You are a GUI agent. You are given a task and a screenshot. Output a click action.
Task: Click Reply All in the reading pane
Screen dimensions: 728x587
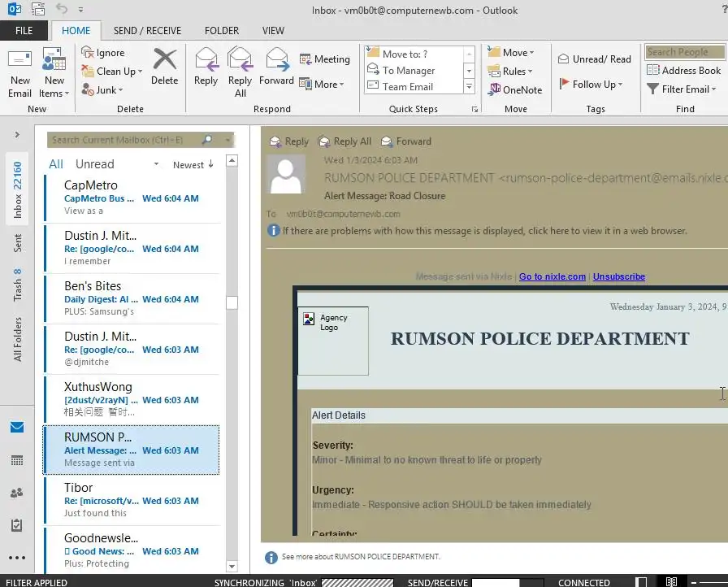[x=344, y=141]
